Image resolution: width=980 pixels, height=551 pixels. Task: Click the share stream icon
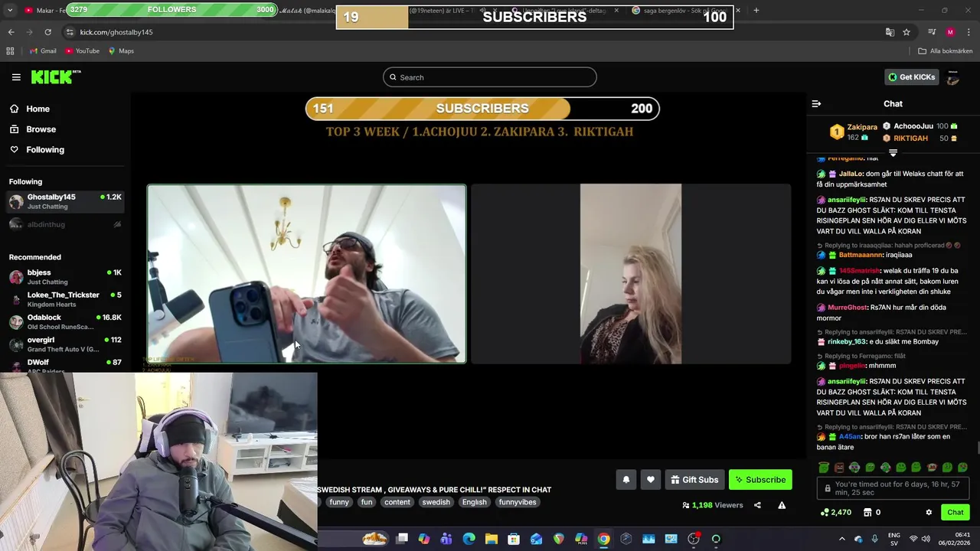(x=757, y=505)
